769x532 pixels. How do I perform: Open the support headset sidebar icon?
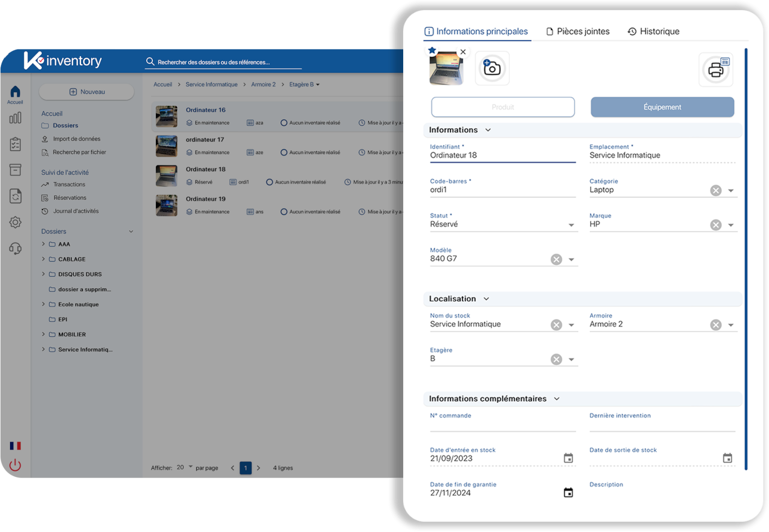point(15,248)
